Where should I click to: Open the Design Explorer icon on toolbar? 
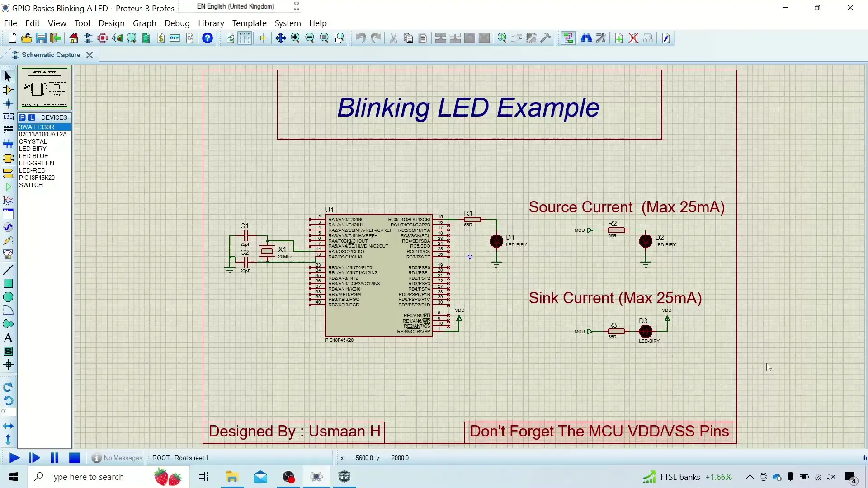click(x=131, y=38)
